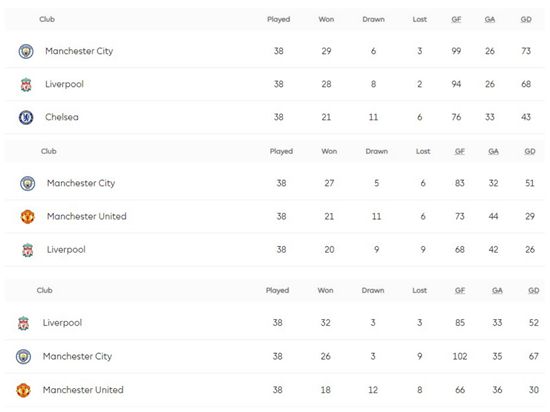The height and width of the screenshot is (412, 550).
Task: Click Liverpool crest in second table
Action: pyautogui.click(x=28, y=250)
